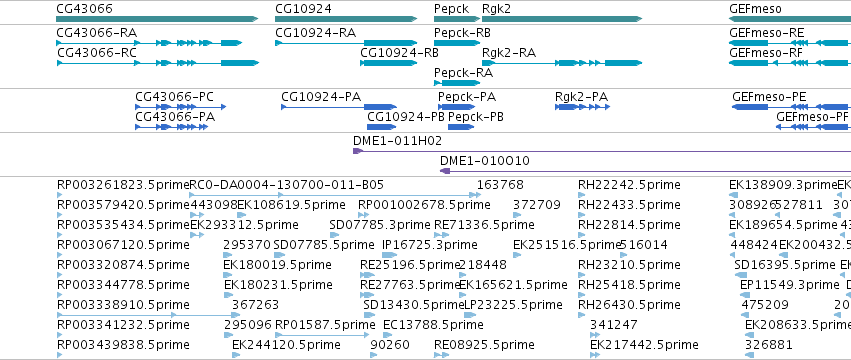Screen dimensions: 851x360
Task: Click the CG43066-PA protein feature
Action: 172,127
